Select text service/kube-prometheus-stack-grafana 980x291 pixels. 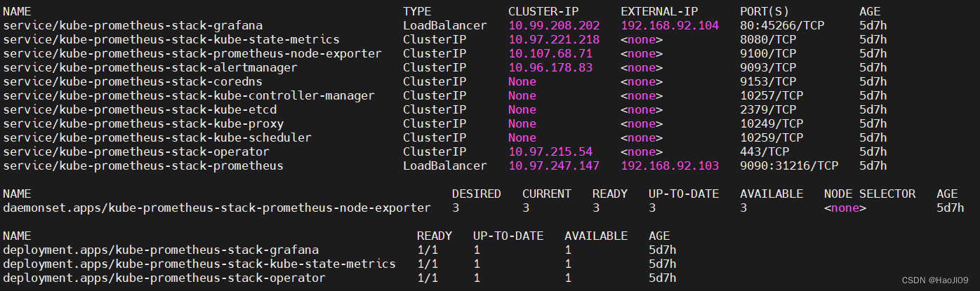click(x=133, y=25)
